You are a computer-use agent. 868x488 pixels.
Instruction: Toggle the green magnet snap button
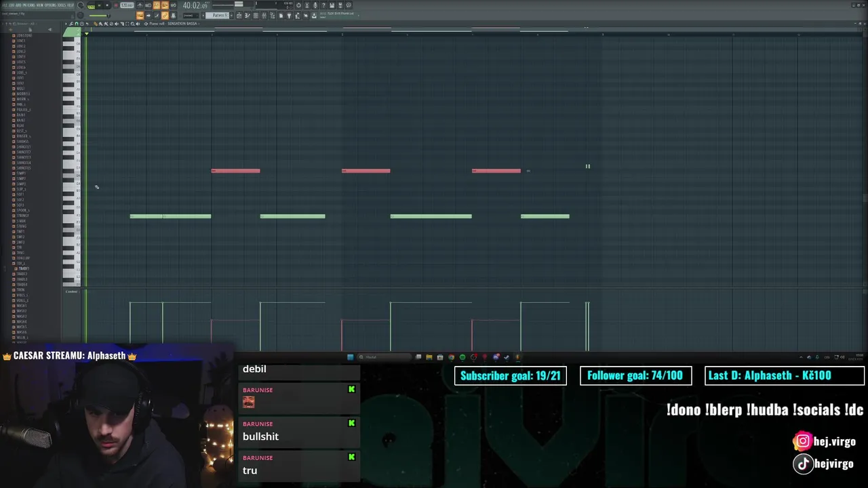point(76,24)
